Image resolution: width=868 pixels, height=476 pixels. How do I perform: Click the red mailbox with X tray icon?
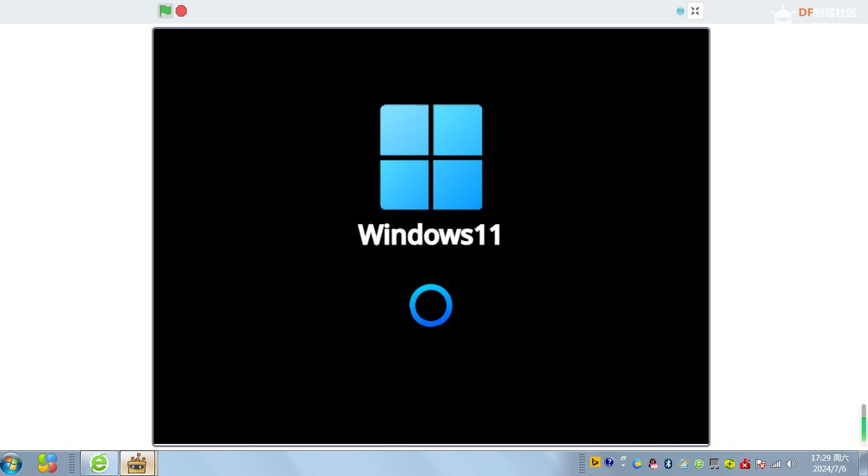click(x=745, y=464)
